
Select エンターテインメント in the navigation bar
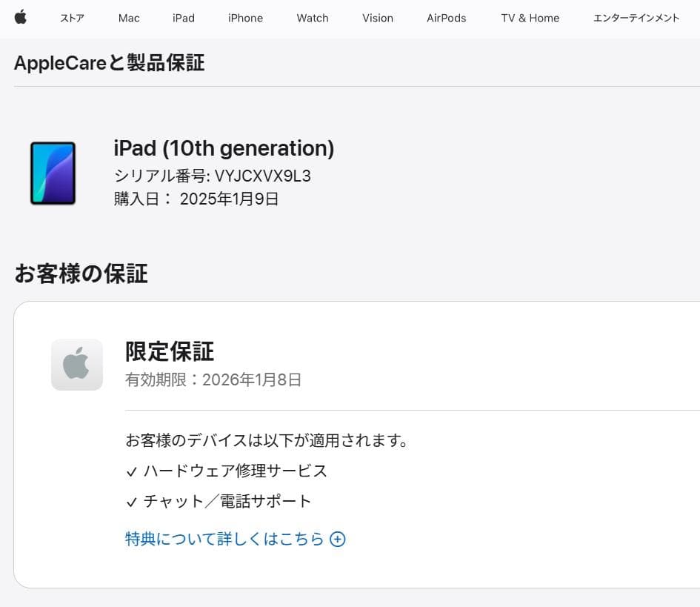tap(636, 18)
